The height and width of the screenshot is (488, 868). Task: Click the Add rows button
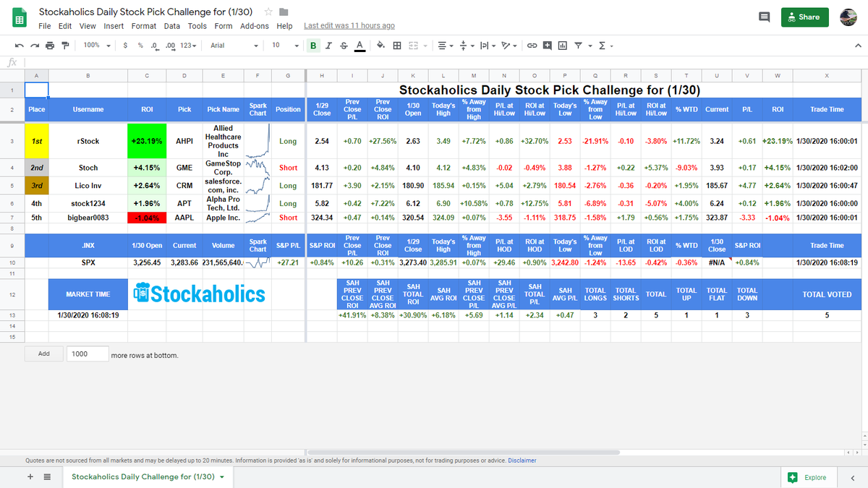(x=43, y=354)
